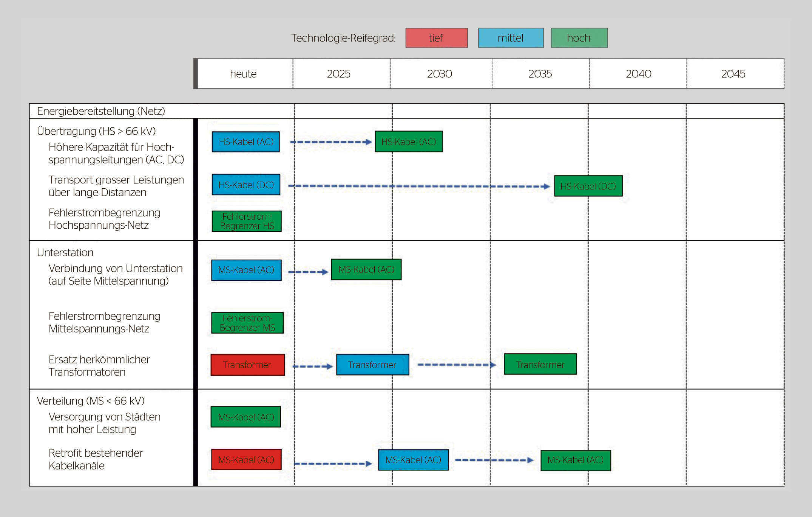Screen dimensions: 812x517
Task: Click the Fehlerstrom-Begrenzer HS box
Action: coord(247,221)
